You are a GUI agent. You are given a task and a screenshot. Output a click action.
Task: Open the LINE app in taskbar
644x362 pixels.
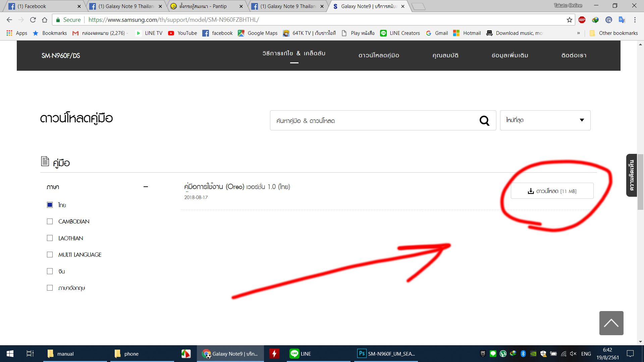click(318, 354)
